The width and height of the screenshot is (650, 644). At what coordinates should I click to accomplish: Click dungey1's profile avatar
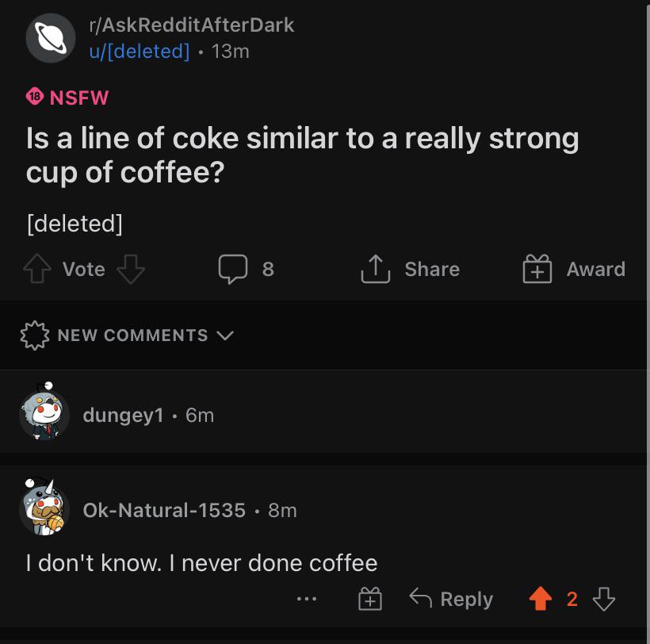tap(44, 414)
